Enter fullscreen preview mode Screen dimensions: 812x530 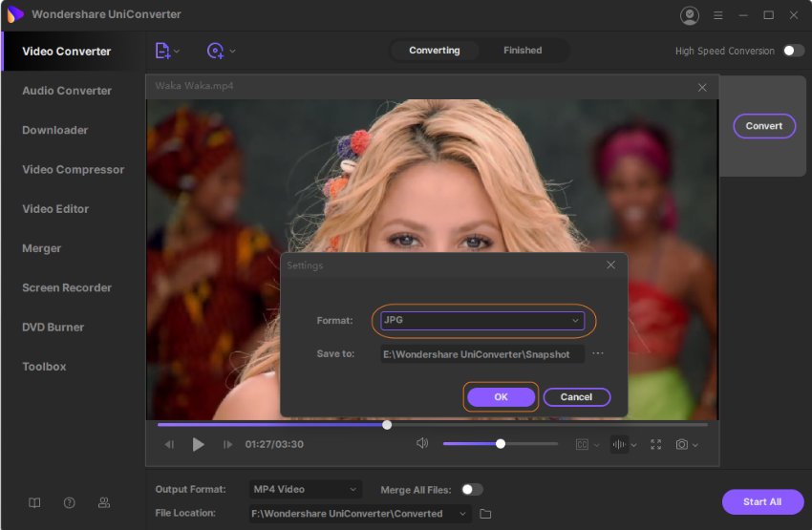[x=655, y=445]
